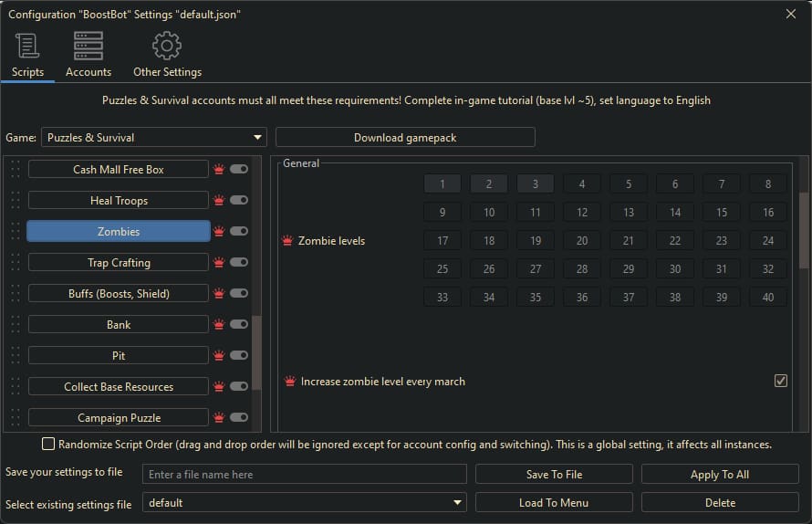
Task: Select zombie level 3
Action: pos(536,184)
